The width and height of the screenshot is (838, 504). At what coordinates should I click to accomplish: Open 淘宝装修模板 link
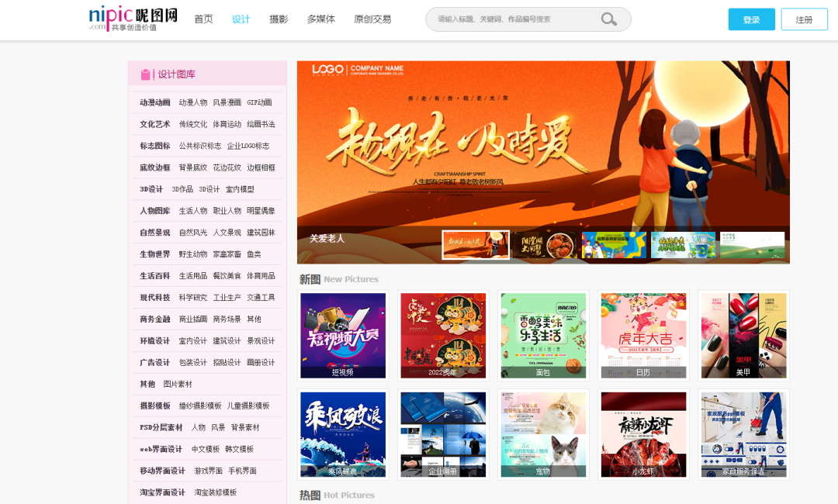[x=216, y=493]
